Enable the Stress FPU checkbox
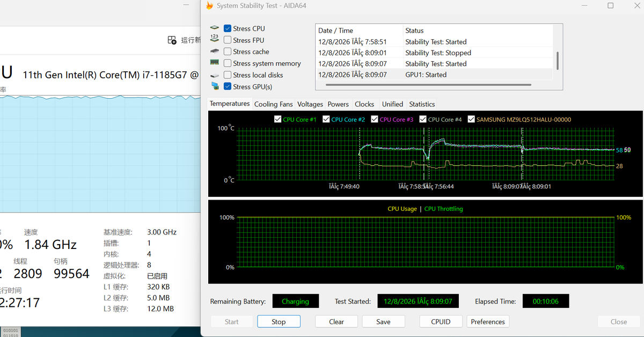The image size is (644, 337). (x=228, y=40)
